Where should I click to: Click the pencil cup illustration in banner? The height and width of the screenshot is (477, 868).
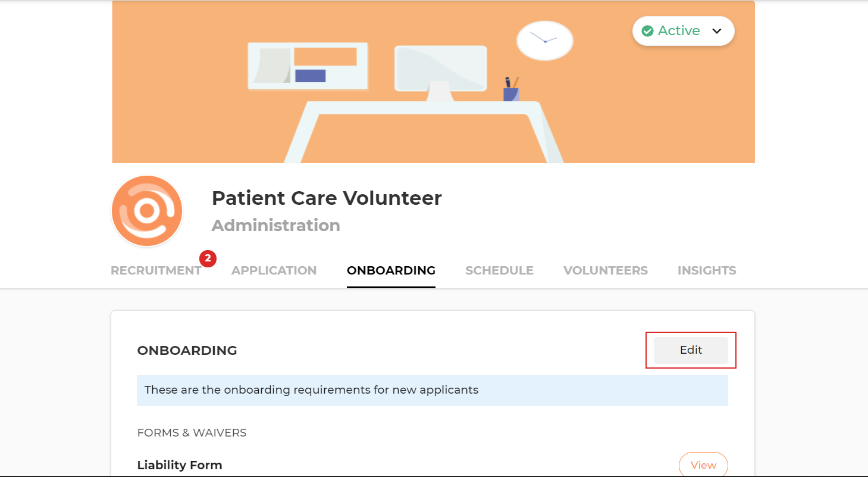point(511,90)
